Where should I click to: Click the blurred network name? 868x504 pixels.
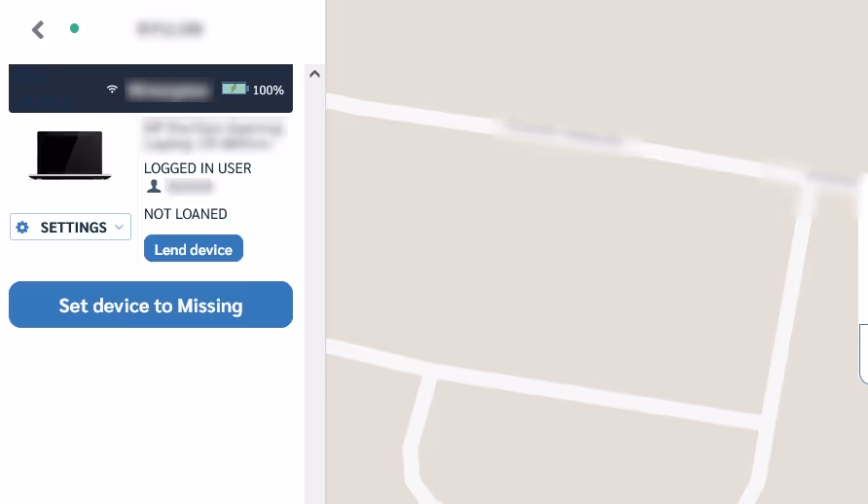(169, 90)
